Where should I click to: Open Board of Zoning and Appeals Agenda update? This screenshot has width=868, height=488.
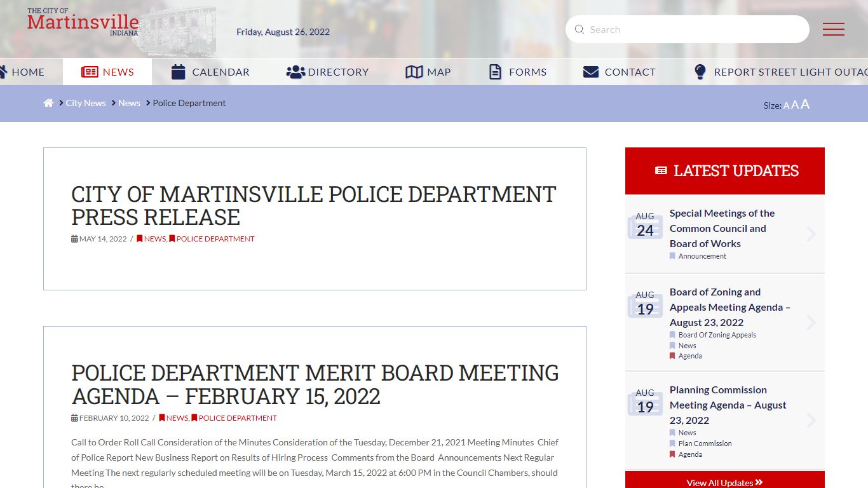[730, 307]
